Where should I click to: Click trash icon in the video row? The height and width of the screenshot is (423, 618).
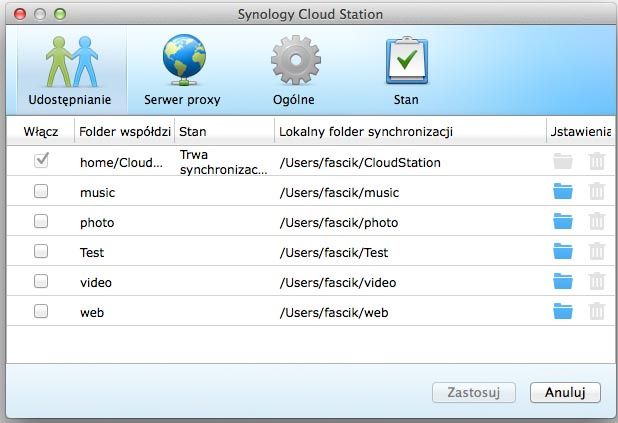point(597,281)
